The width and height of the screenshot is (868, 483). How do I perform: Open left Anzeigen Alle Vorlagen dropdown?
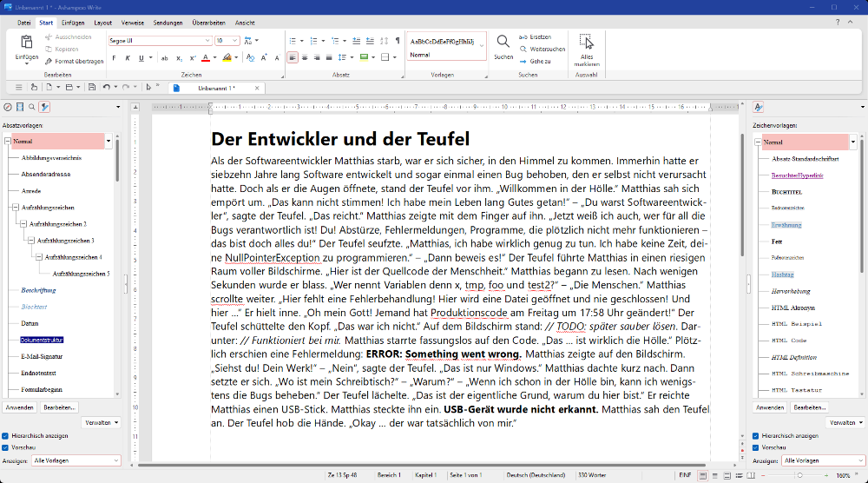(76, 460)
